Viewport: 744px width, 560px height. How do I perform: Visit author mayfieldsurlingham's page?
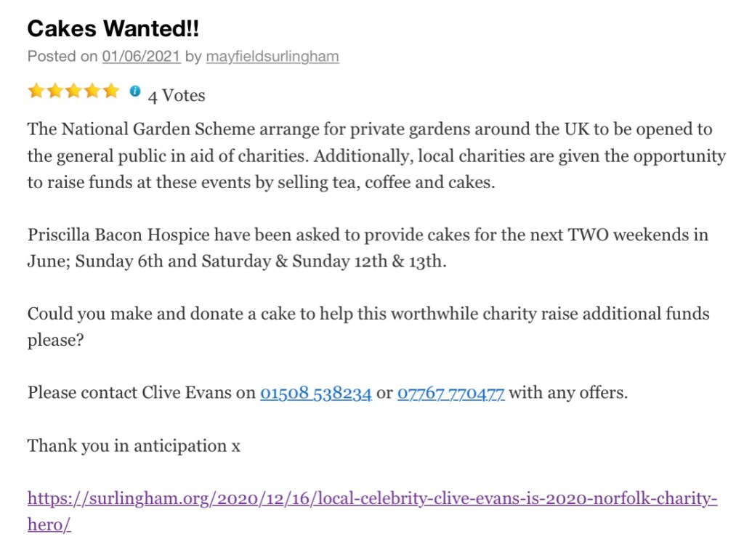tap(272, 57)
